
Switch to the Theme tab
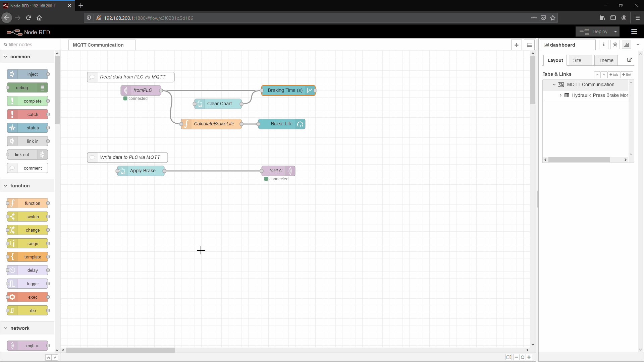click(x=606, y=60)
